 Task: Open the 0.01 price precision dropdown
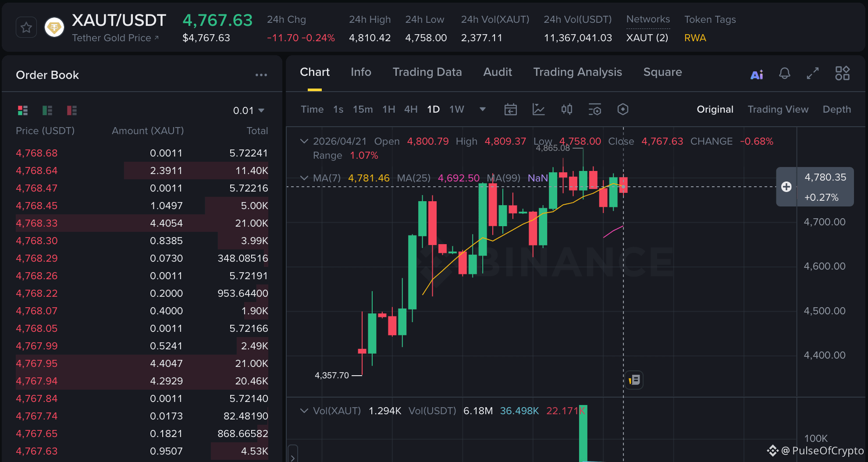tap(249, 110)
